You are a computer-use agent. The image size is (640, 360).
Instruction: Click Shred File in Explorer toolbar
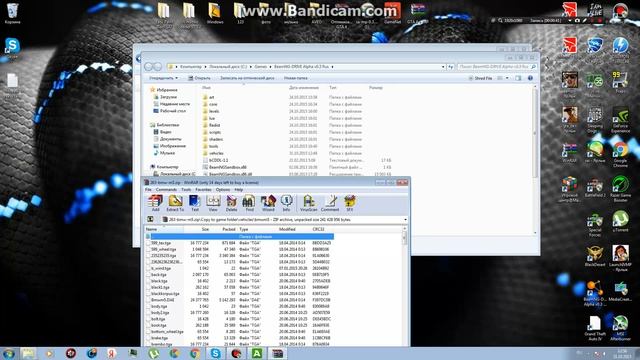[480, 78]
